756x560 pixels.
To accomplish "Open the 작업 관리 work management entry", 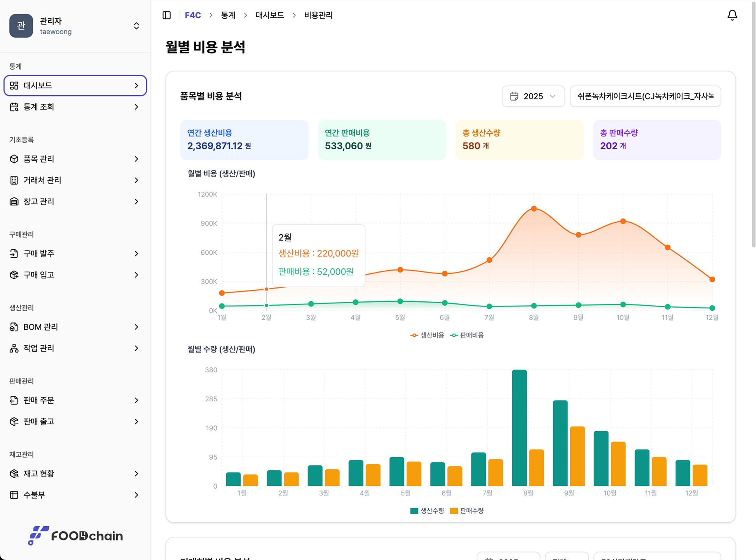I will pos(14,348).
